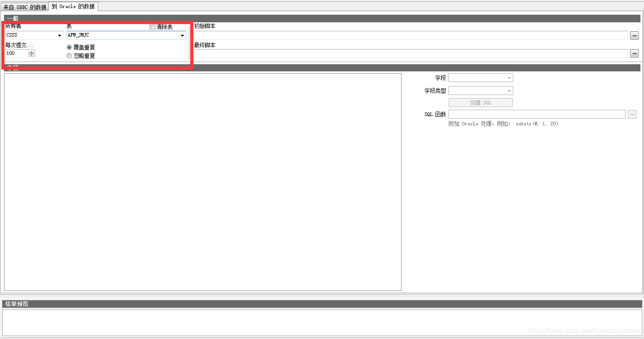The image size is (644, 339).
Task: Browse for 初始脚本 with ellipsis button
Action: (x=634, y=35)
